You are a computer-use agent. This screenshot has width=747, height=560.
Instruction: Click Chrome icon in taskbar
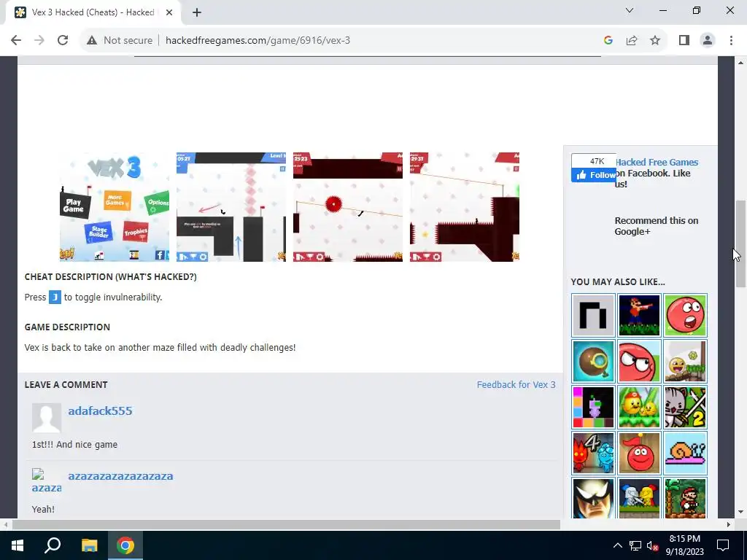coord(125,545)
